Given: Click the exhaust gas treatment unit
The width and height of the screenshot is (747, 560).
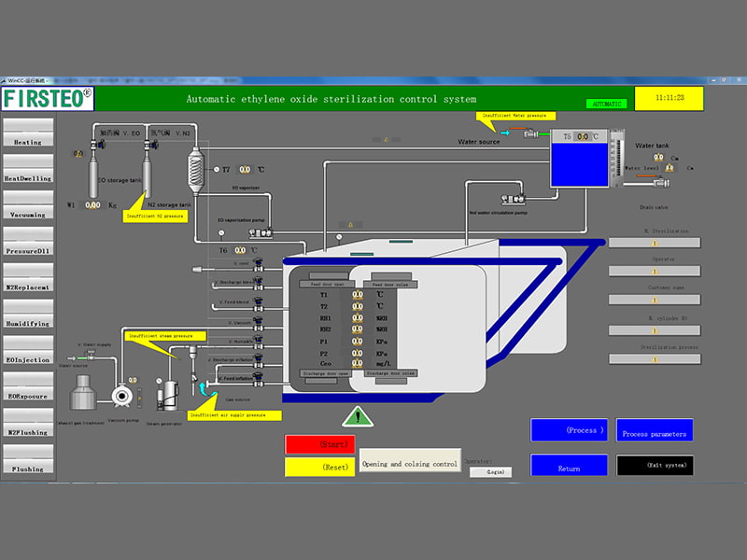Looking at the screenshot, I should 83,392.
